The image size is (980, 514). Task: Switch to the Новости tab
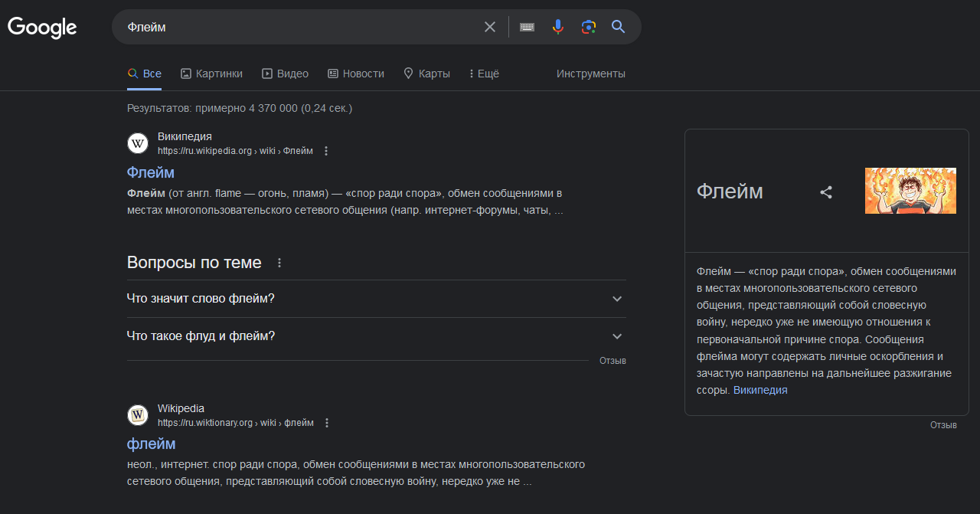click(x=356, y=74)
